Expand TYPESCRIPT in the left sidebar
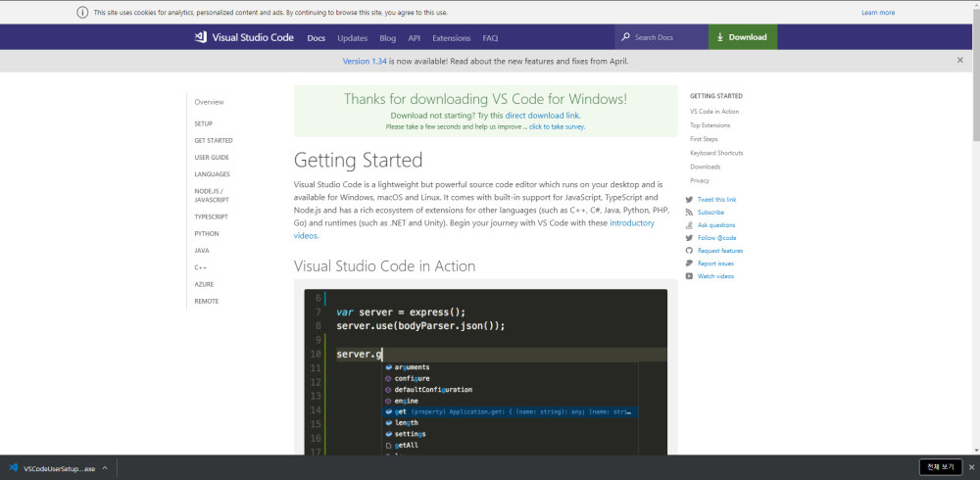The image size is (980, 480). 211,216
